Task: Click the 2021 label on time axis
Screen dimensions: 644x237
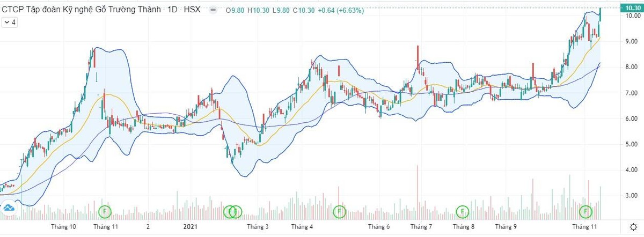Action: pyautogui.click(x=191, y=227)
